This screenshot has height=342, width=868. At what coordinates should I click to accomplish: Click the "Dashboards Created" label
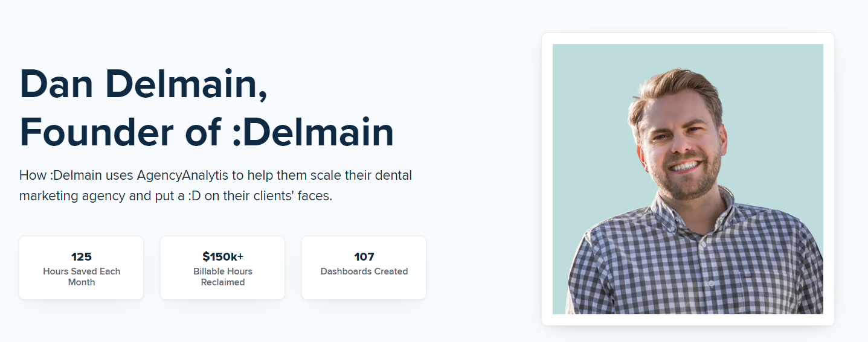point(364,271)
